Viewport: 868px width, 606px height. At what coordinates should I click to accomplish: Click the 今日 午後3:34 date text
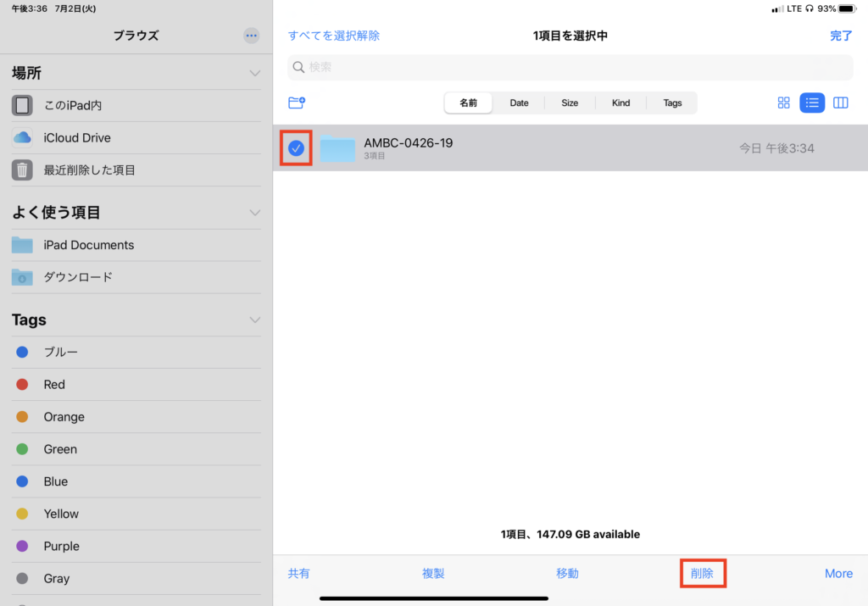click(776, 148)
